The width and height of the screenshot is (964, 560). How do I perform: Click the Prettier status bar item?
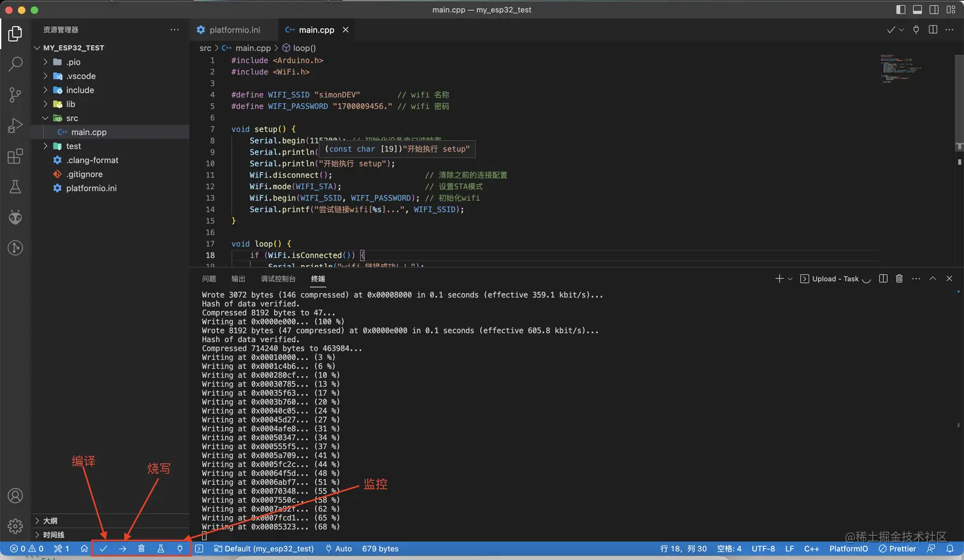897,549
